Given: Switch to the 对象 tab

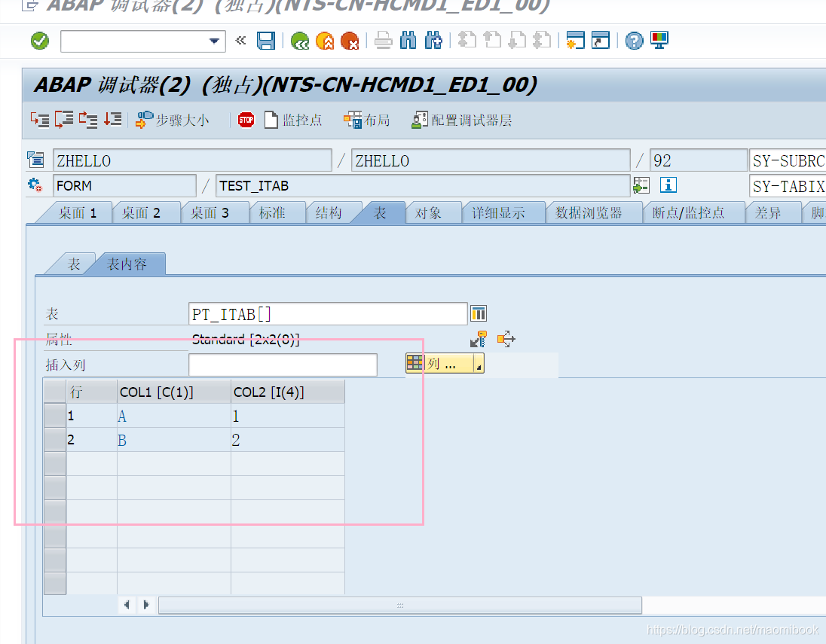Looking at the screenshot, I should (428, 212).
